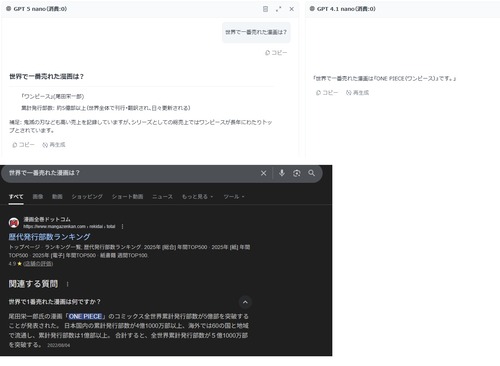
Task: Click the GPT 4.1 nano answer about ONE PIECE
Action: tap(384, 79)
